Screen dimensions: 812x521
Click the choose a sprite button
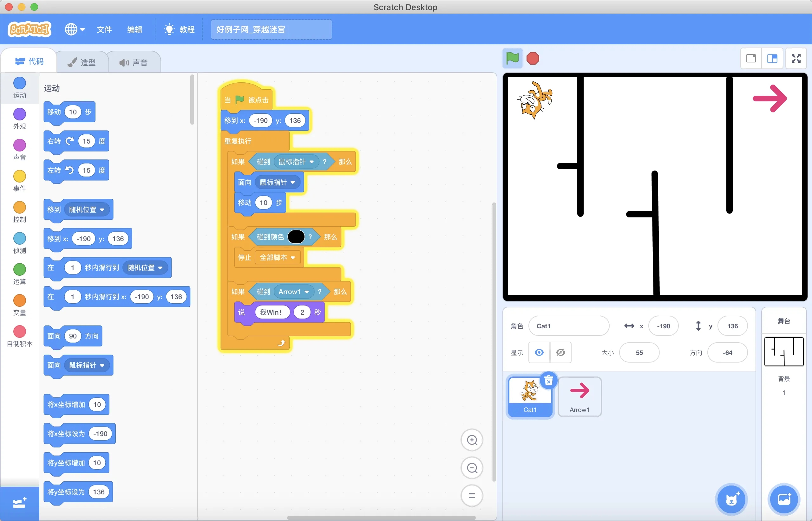(731, 500)
